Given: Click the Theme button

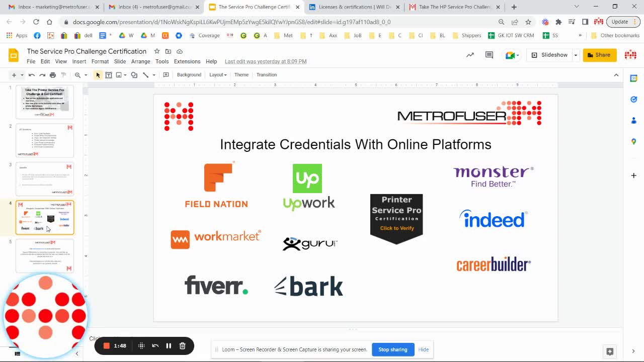Looking at the screenshot, I should coord(242,75).
